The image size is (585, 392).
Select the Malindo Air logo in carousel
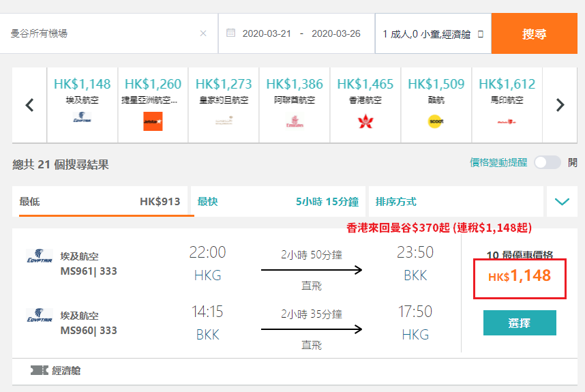[507, 121]
